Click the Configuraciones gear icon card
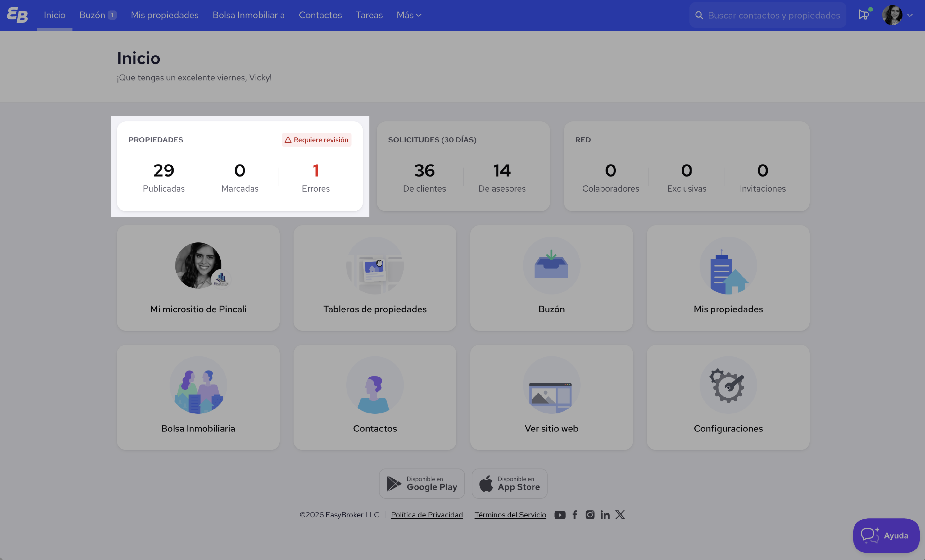Image resolution: width=925 pixels, height=560 pixels. [x=728, y=397]
